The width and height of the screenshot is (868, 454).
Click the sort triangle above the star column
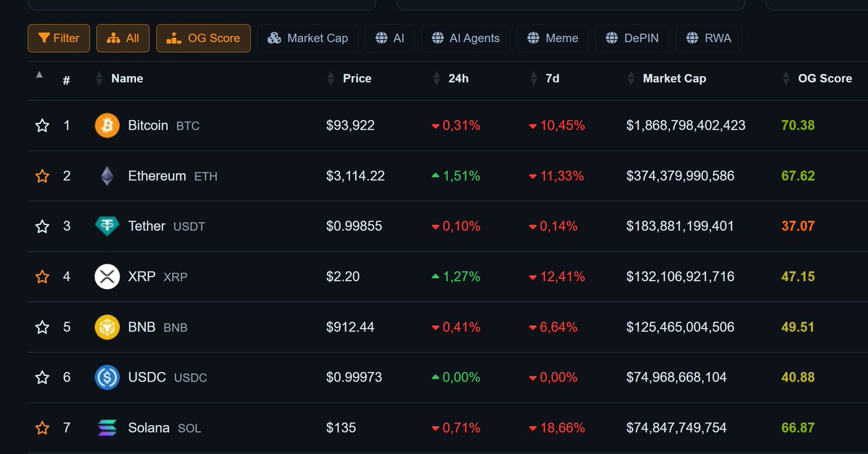coord(39,74)
